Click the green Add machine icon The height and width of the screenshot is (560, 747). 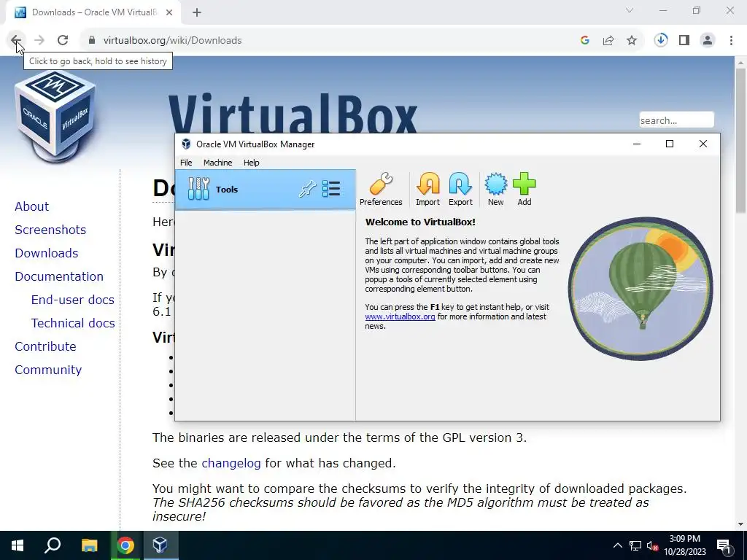[x=524, y=189]
